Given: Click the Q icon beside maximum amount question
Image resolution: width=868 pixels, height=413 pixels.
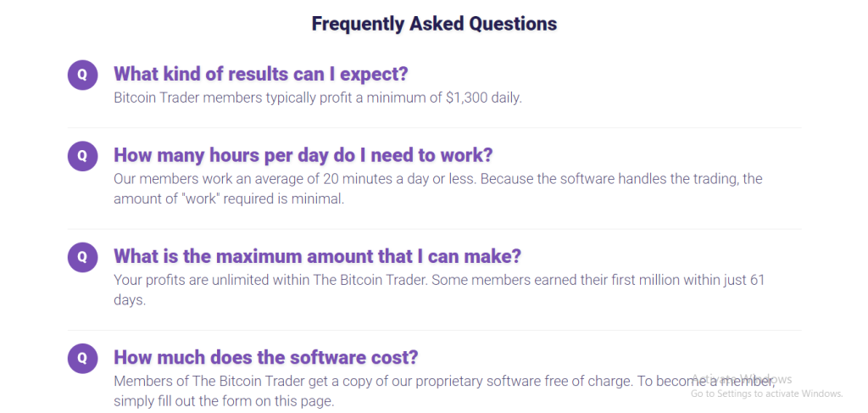Looking at the screenshot, I should [82, 257].
